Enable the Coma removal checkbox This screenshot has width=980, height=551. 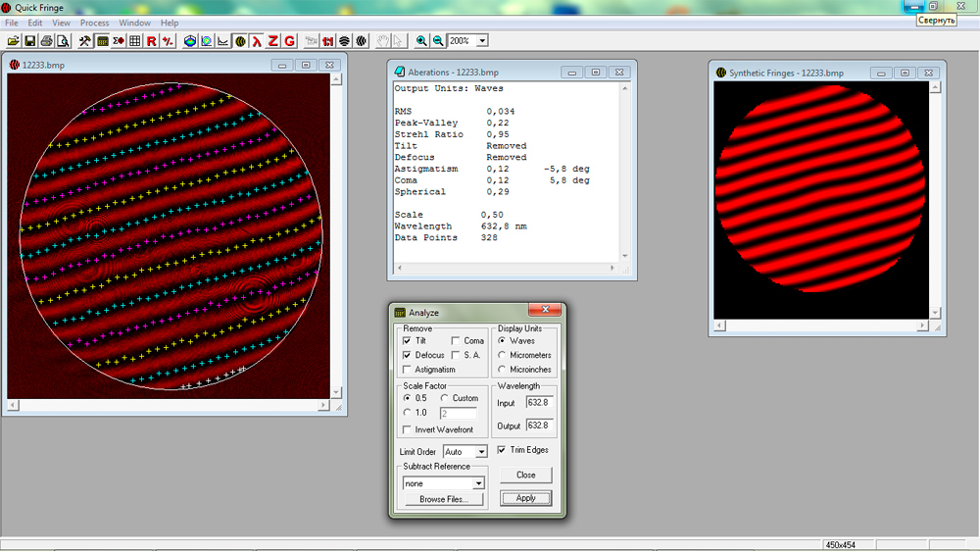(x=456, y=341)
